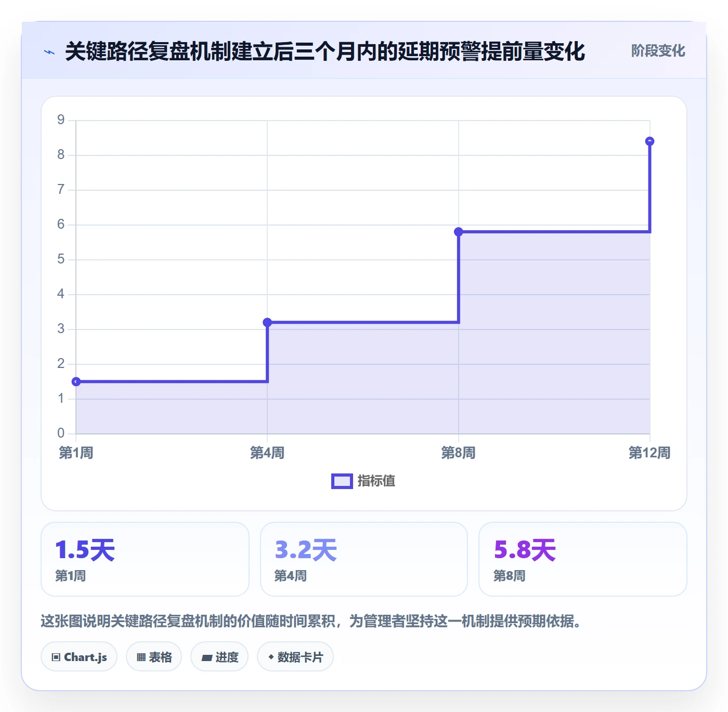Click the 第8周 caption under 5.8天
This screenshot has width=728, height=712.
pos(510,576)
